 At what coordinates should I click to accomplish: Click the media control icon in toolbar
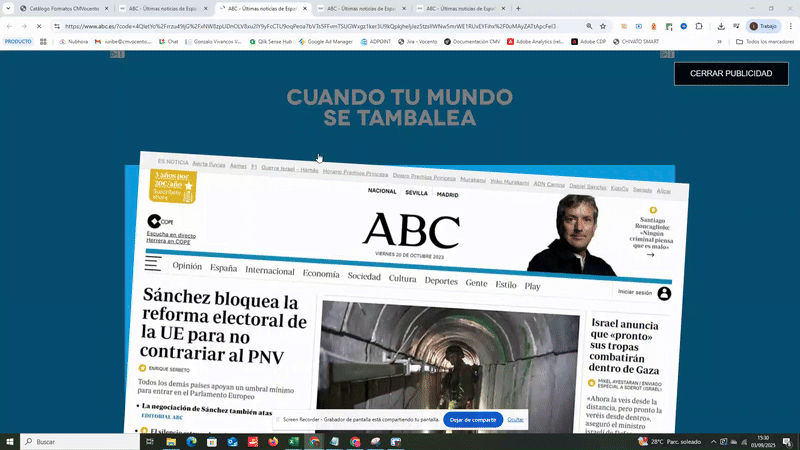[736, 26]
